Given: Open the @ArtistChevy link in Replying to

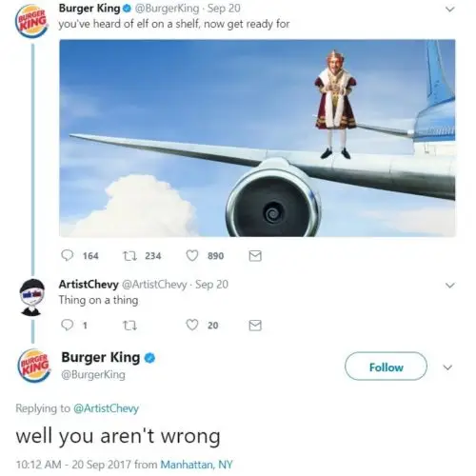Looking at the screenshot, I should click(106, 408).
